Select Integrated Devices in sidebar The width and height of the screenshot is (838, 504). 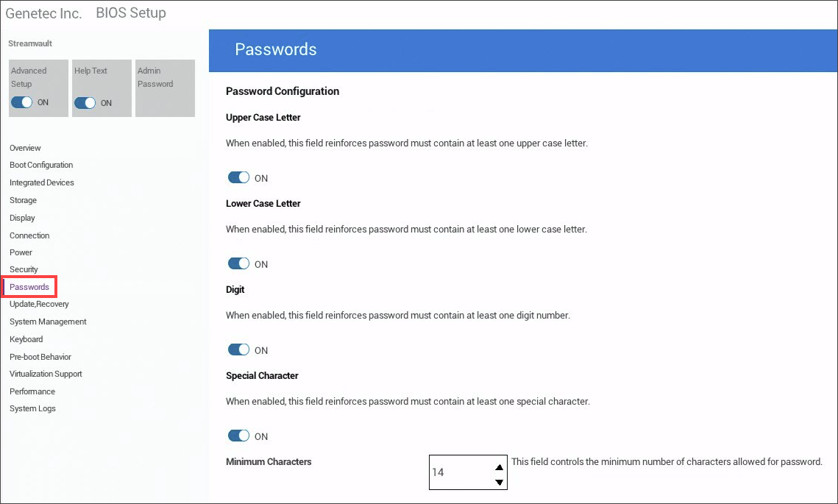pyautogui.click(x=42, y=182)
